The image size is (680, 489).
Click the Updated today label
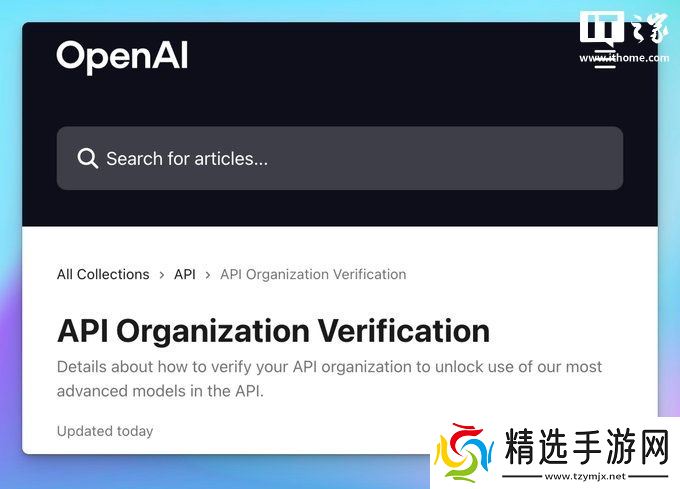[105, 431]
